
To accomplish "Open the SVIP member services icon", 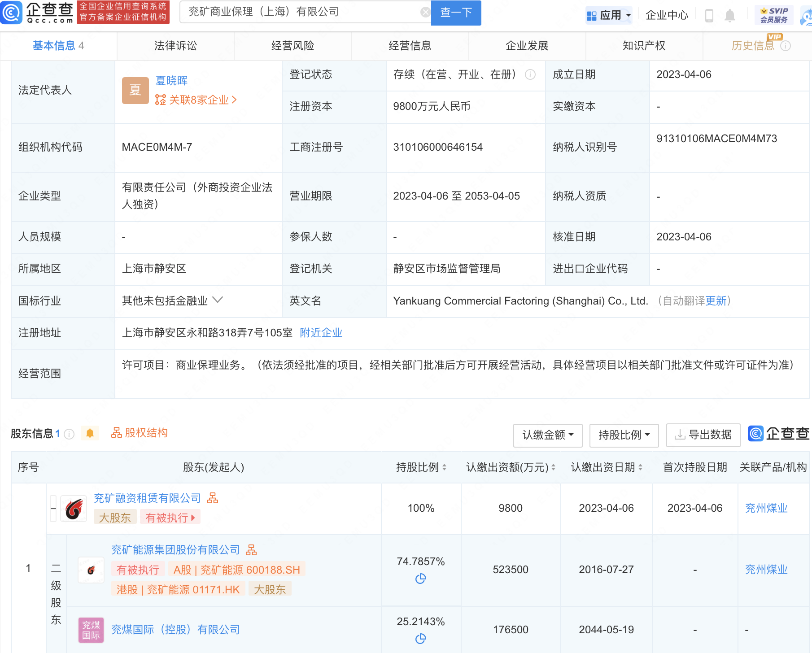I will [x=774, y=15].
